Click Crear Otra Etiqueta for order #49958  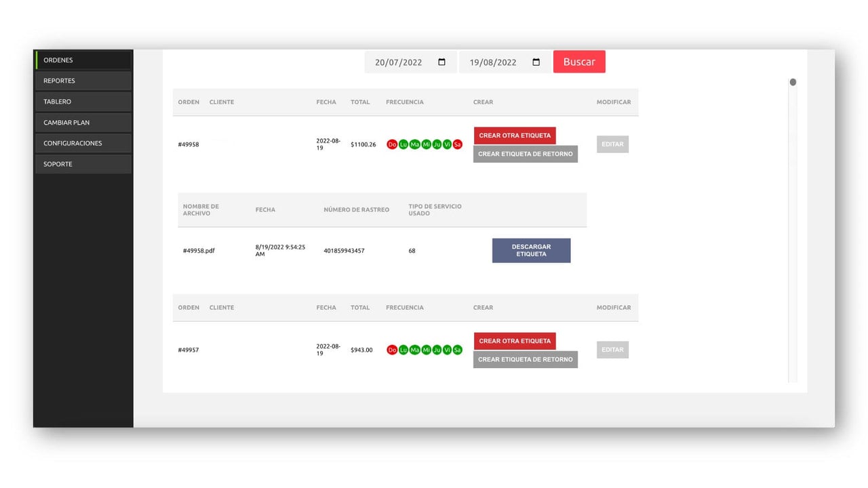[x=515, y=136]
